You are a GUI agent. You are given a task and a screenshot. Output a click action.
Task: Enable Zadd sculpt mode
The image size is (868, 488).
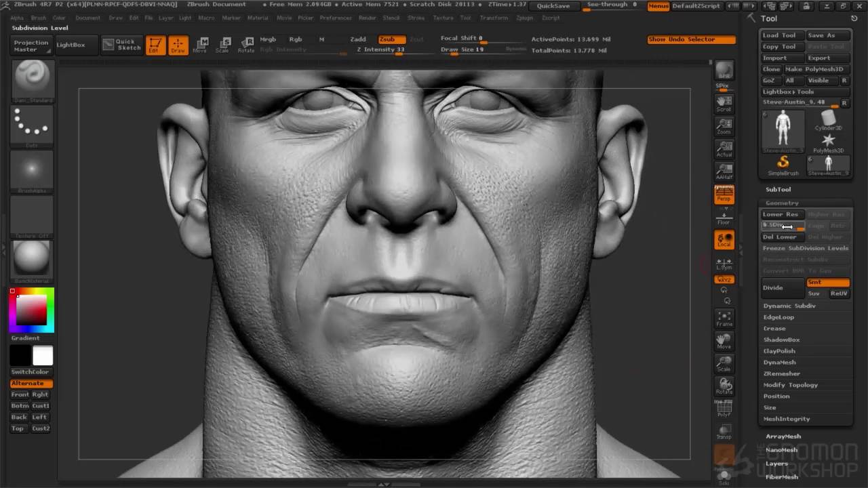358,39
